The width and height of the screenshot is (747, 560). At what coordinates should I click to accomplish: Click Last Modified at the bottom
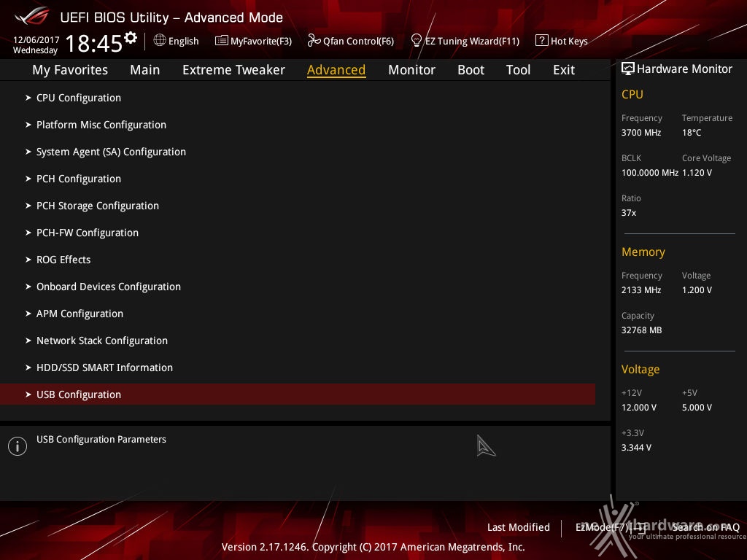[519, 527]
